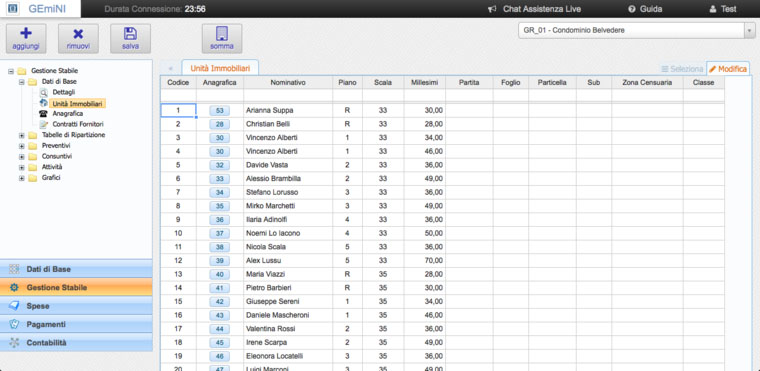Image resolution: width=760 pixels, height=371 pixels.
Task: Click Anagrafica button 41 for Pietro Barbieri
Action: point(220,288)
